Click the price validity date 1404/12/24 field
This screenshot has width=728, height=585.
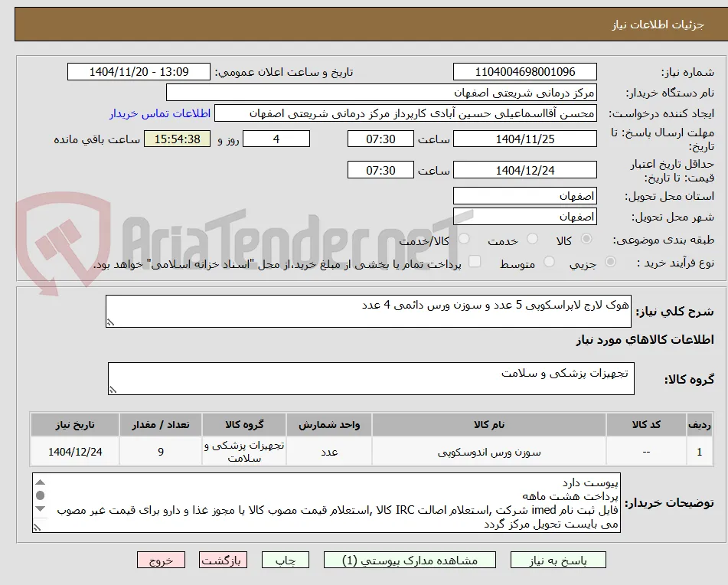524,171
